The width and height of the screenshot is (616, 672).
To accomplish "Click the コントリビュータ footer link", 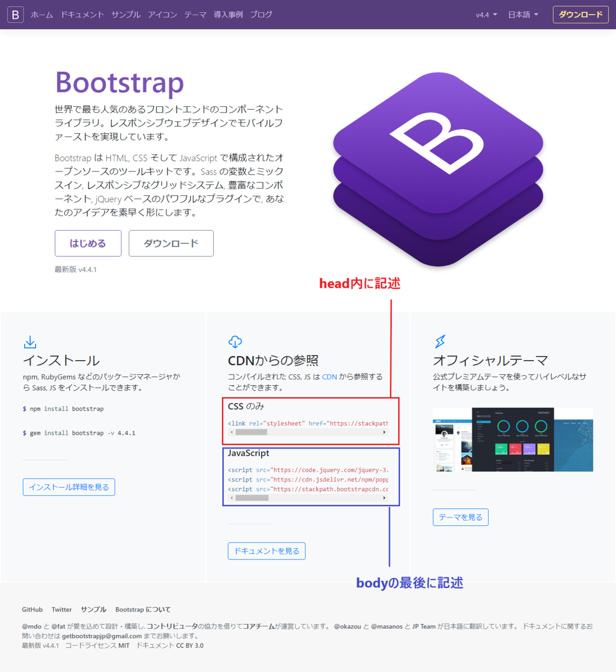I will coord(172,627).
